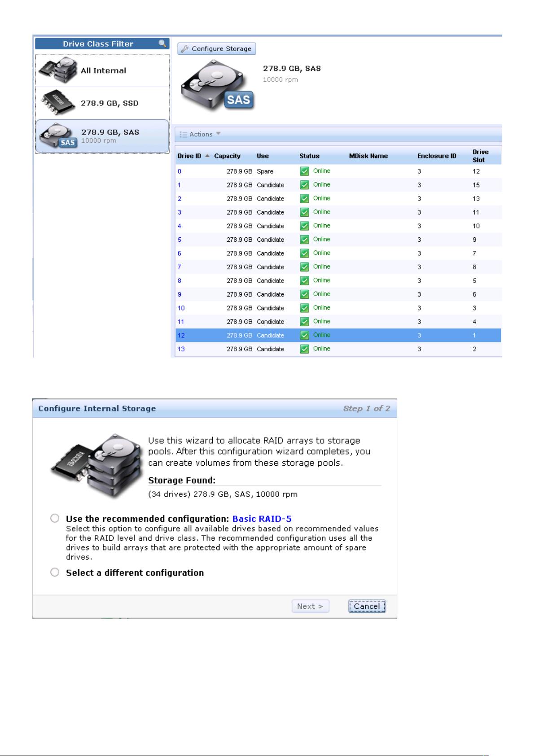The image size is (535, 756).
Task: Click the Online status check icon for drive 11
Action: pos(304,322)
